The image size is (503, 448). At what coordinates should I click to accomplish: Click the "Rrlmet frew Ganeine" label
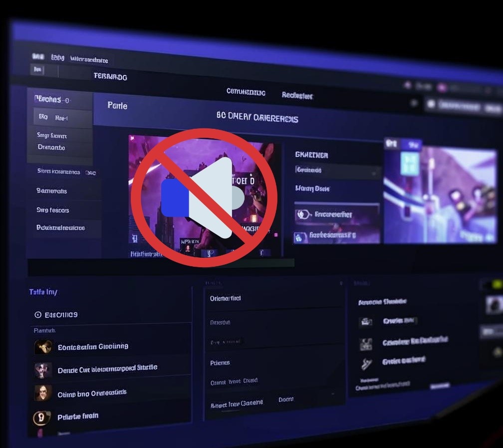pyautogui.click(x=237, y=404)
